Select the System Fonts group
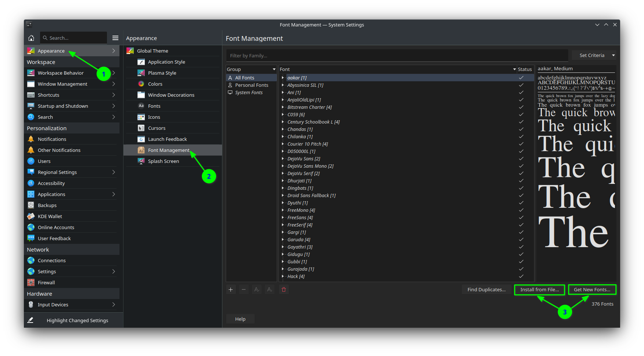This screenshot has height=356, width=644. pos(251,92)
